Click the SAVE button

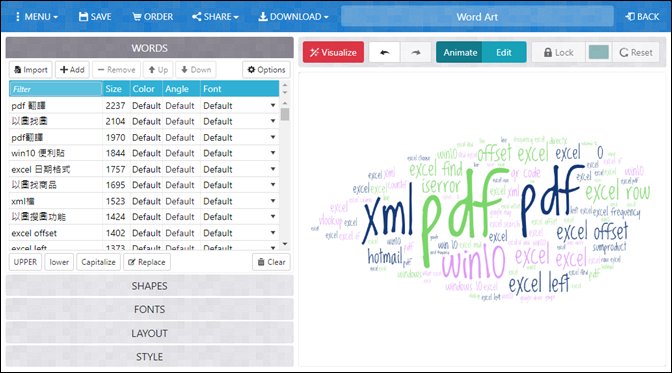(95, 17)
